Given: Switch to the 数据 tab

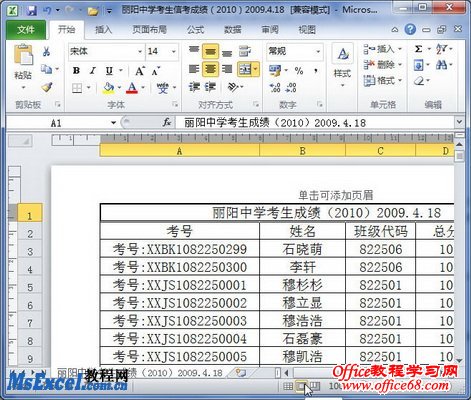Looking at the screenshot, I should pyautogui.click(x=233, y=30).
